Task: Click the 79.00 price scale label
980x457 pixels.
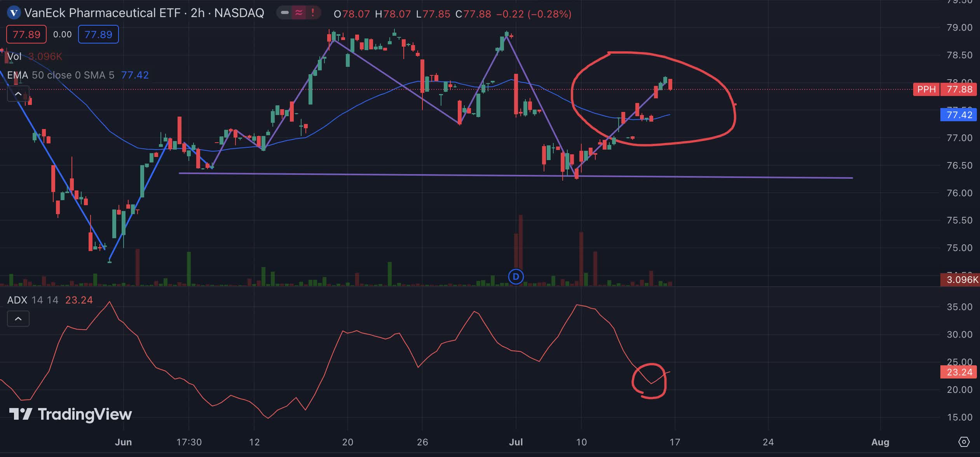Action: [x=959, y=28]
